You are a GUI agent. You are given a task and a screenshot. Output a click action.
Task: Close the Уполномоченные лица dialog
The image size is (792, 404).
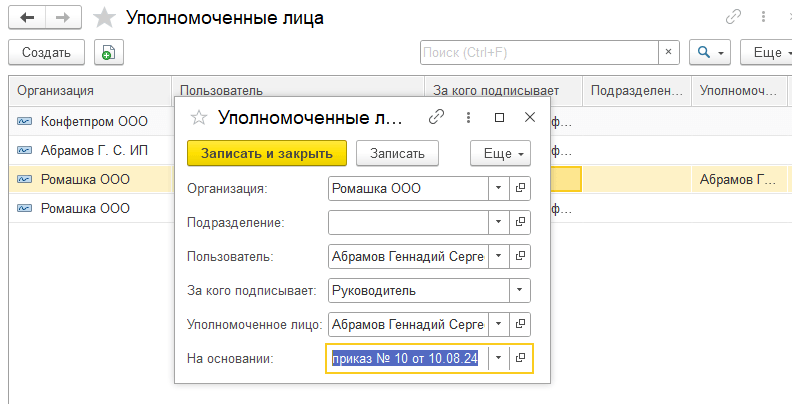(x=530, y=117)
